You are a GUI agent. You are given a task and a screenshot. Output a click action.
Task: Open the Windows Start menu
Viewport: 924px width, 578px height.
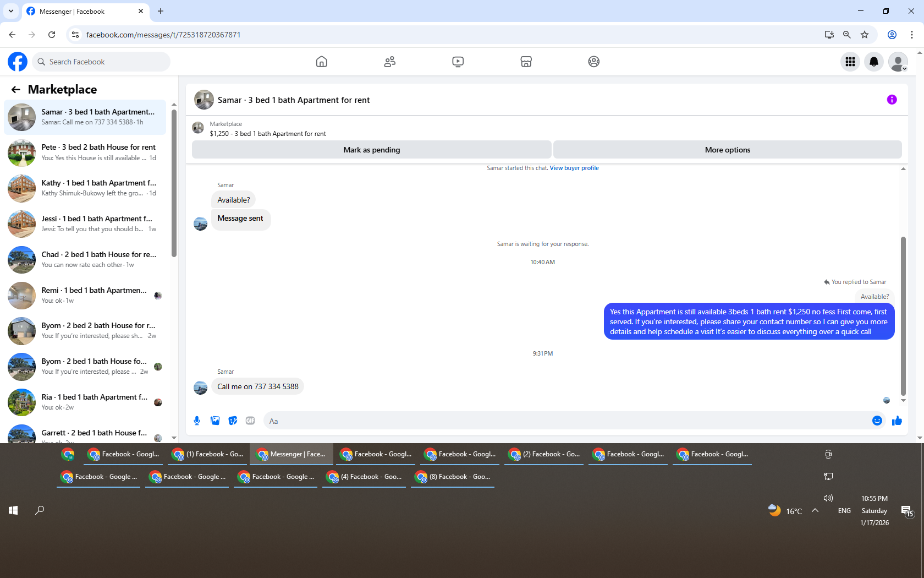point(13,510)
